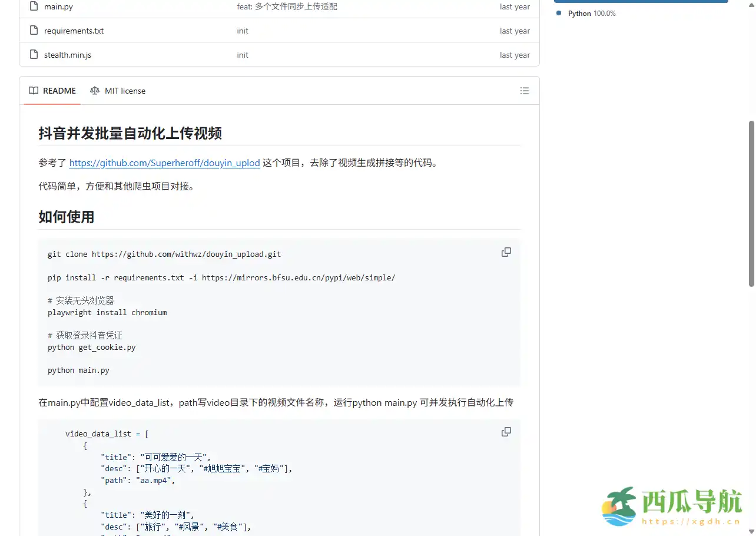Open the MIT license tab
Image resolution: width=756 pixels, height=536 pixels.
[125, 90]
